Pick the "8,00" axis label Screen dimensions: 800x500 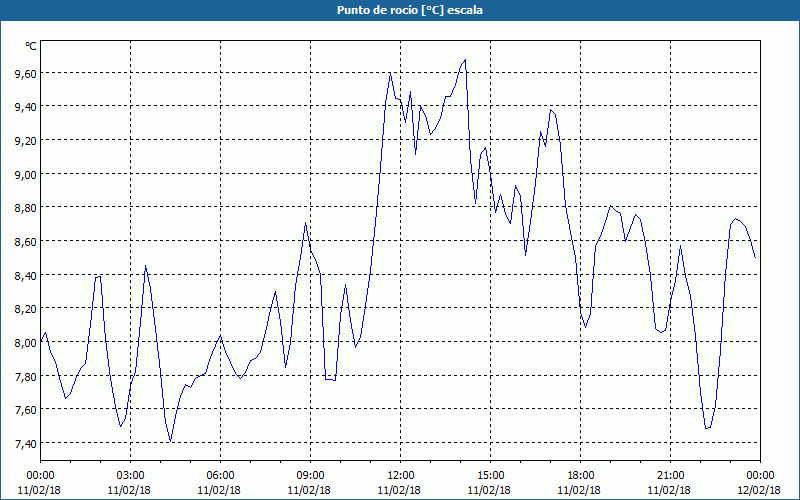(x=26, y=342)
